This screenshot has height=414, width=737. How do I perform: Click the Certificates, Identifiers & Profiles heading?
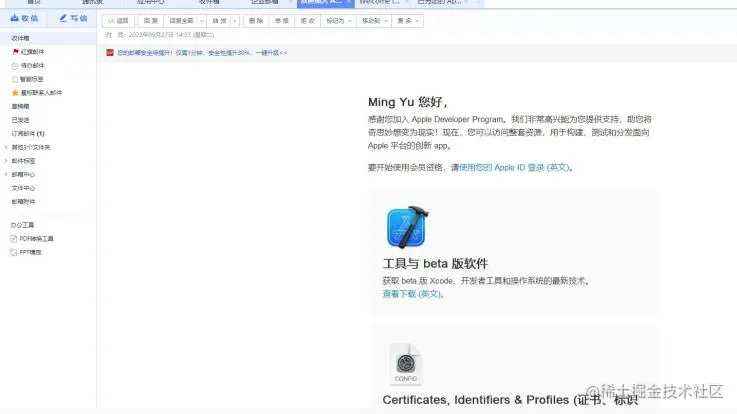click(510, 400)
